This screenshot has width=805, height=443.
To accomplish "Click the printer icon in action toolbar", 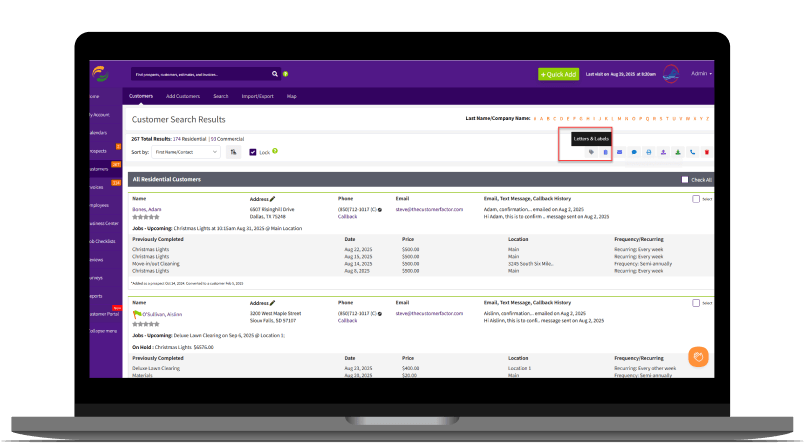I will pyautogui.click(x=649, y=152).
